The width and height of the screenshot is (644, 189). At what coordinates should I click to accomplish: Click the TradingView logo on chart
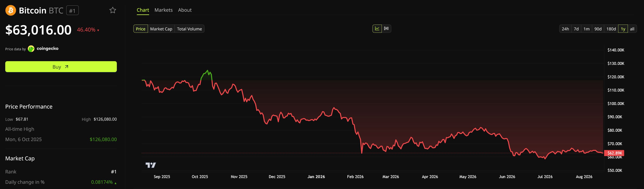151,165
